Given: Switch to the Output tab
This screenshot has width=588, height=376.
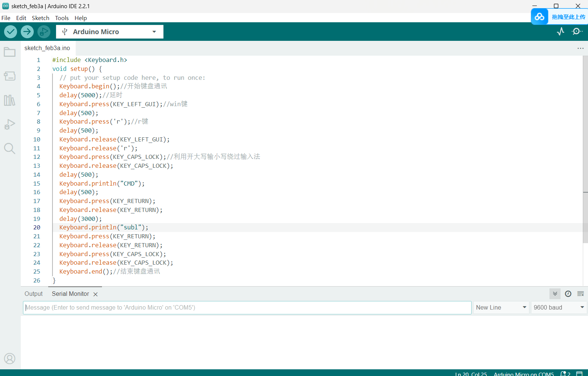Looking at the screenshot, I should tap(34, 294).
